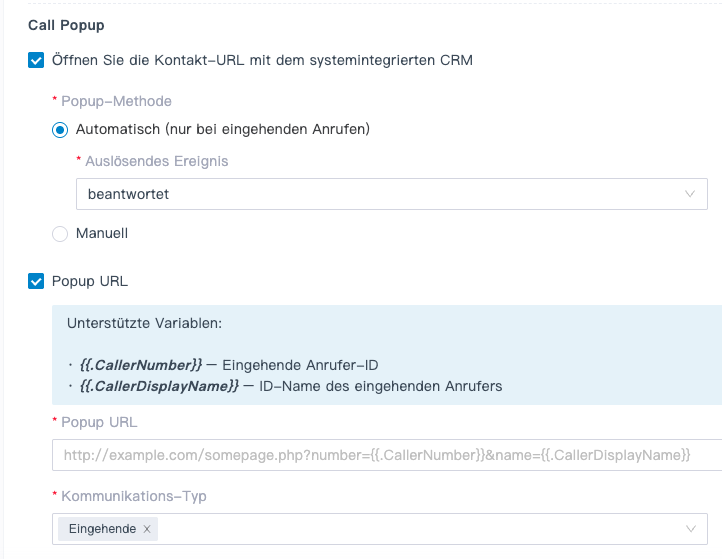Click the {{.CallerNumber}} variable text
722x559 pixels.
[140, 365]
